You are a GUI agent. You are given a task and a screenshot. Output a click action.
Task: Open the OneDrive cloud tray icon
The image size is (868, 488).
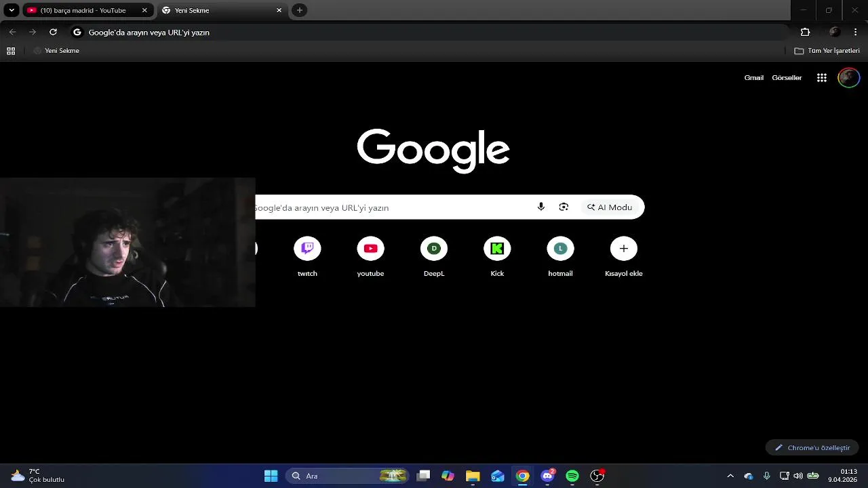pyautogui.click(x=749, y=476)
